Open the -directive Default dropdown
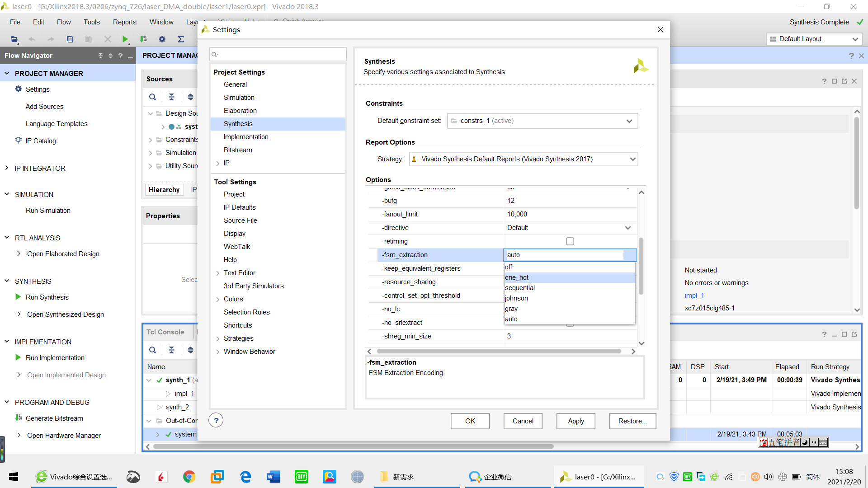 570,228
